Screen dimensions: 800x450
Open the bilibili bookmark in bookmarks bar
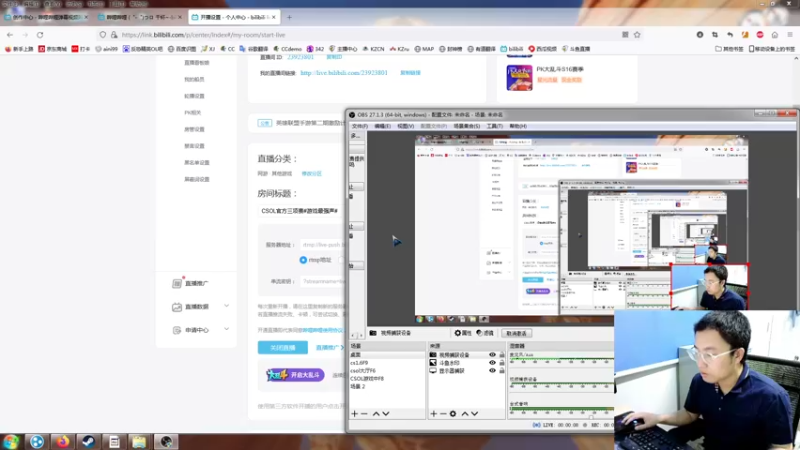(x=512, y=49)
